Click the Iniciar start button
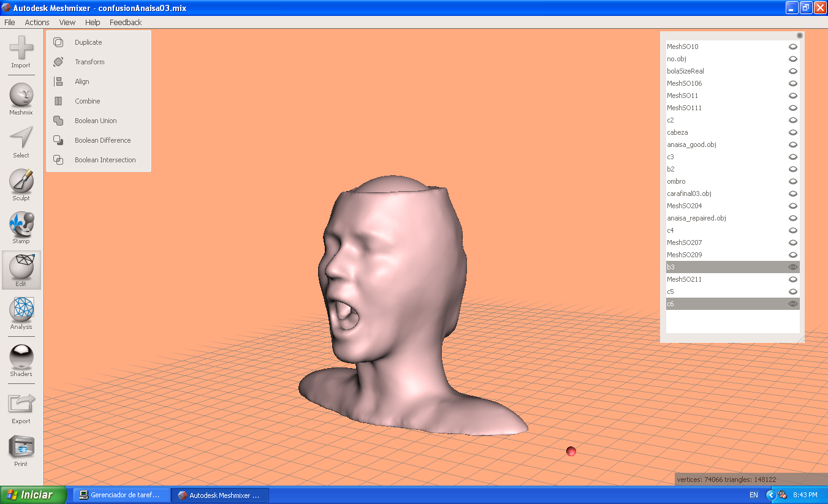The width and height of the screenshot is (828, 504). pos(33,495)
